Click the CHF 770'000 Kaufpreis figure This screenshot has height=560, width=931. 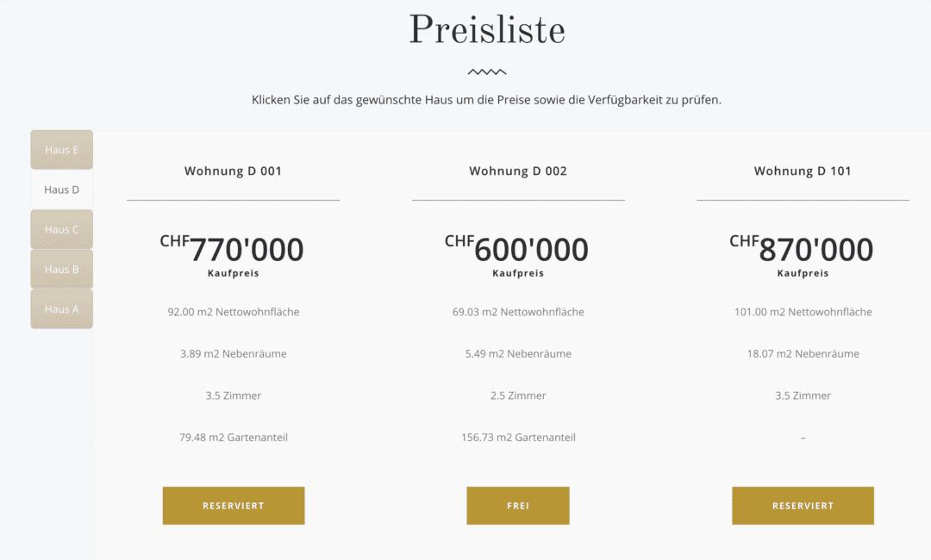click(233, 249)
